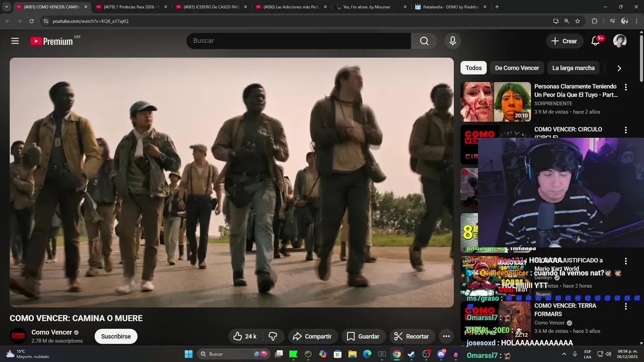644x362 pixels.
Task: Open the account avatar menu
Action: coord(620,41)
